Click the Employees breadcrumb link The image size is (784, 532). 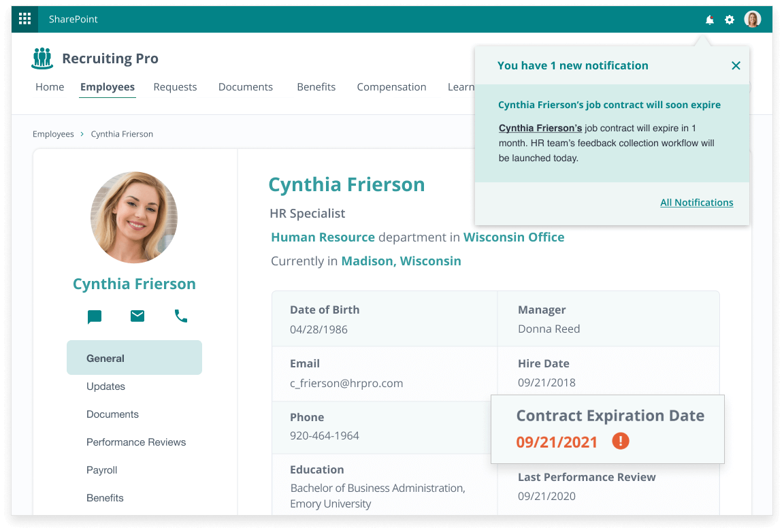[53, 134]
